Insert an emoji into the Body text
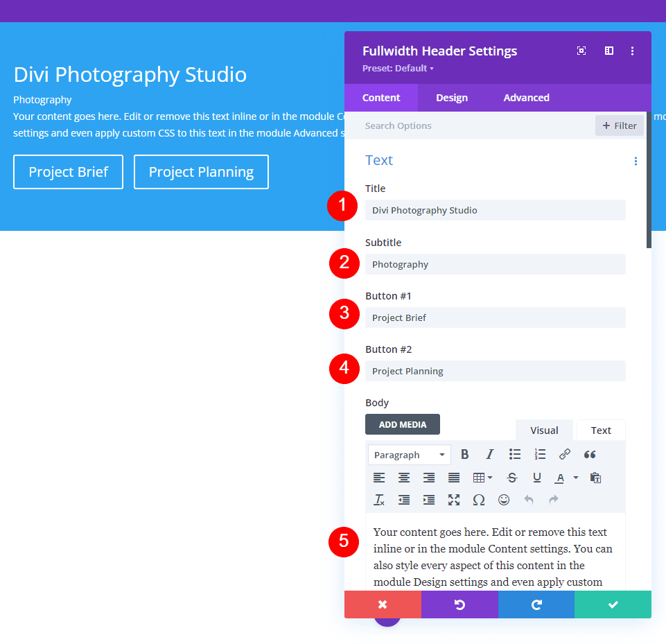Image resolution: width=666 pixels, height=644 pixels. [x=504, y=500]
